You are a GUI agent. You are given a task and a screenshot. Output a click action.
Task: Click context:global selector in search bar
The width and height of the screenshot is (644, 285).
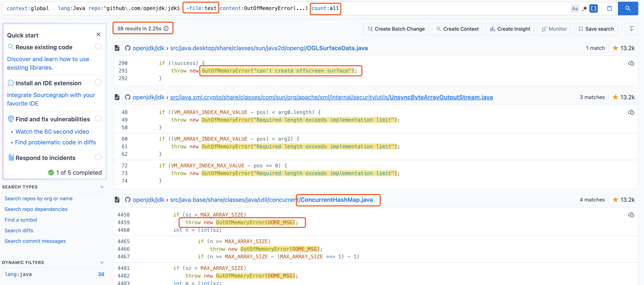click(28, 8)
